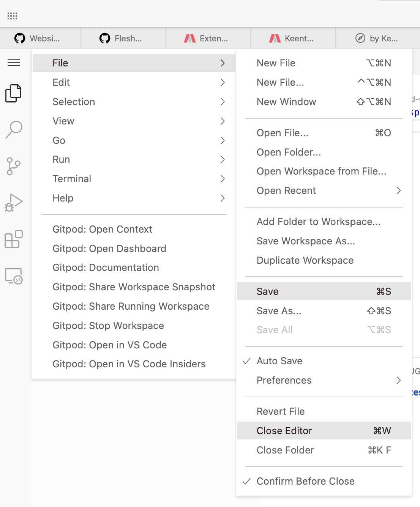This screenshot has height=507, width=420.
Task: Open the Explorer files icon
Action: [x=14, y=93]
